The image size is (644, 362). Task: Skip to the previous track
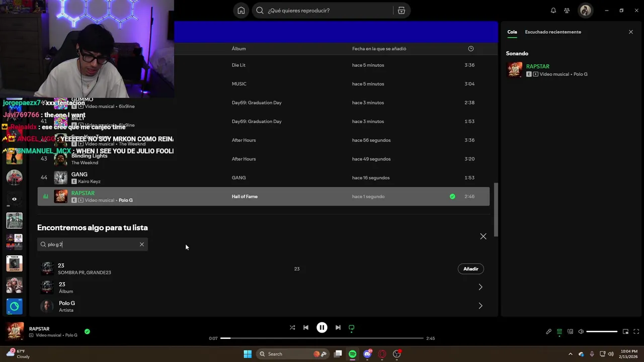pyautogui.click(x=306, y=327)
